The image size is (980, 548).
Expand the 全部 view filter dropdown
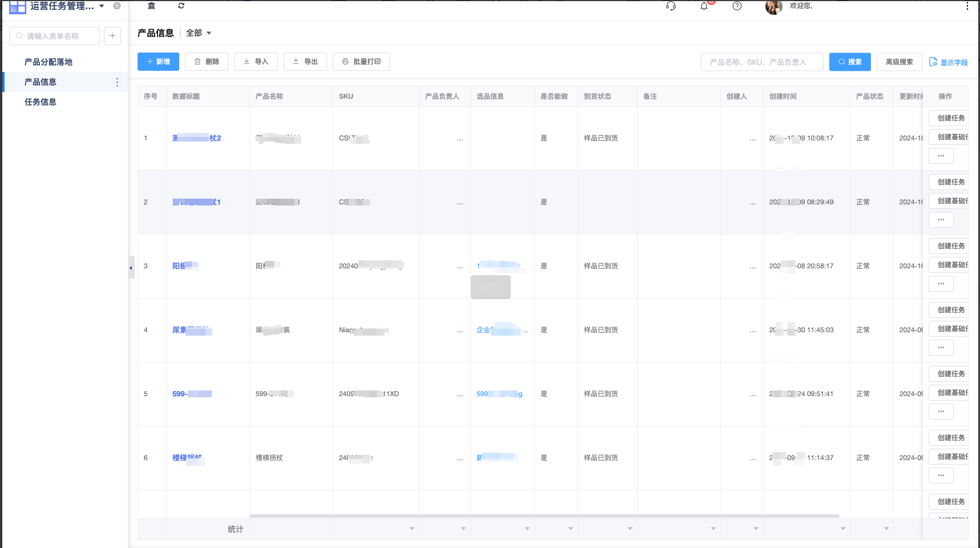(x=199, y=33)
